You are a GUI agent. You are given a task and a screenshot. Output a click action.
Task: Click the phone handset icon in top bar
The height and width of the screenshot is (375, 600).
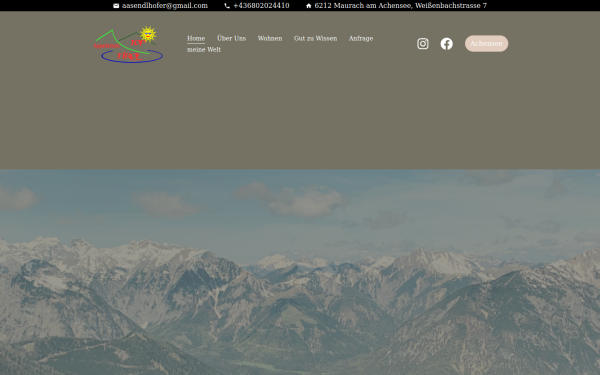click(x=227, y=6)
